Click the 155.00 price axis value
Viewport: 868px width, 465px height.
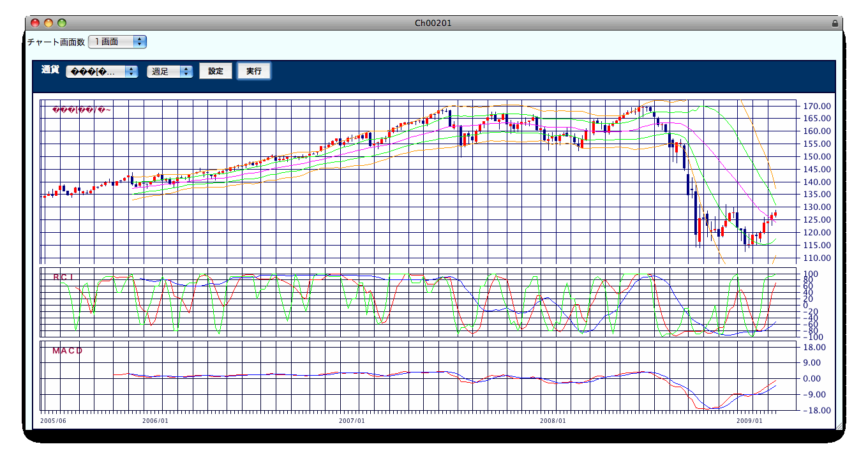[x=817, y=144]
